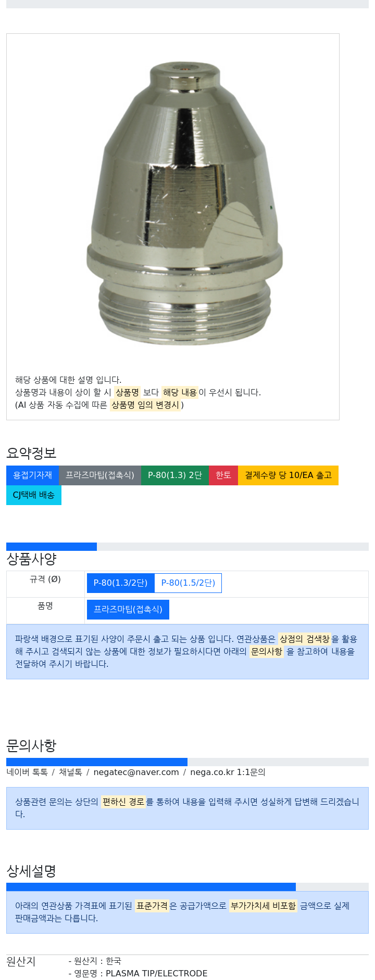
Task: Click the 상품사양 section heading
Action: pos(31,559)
